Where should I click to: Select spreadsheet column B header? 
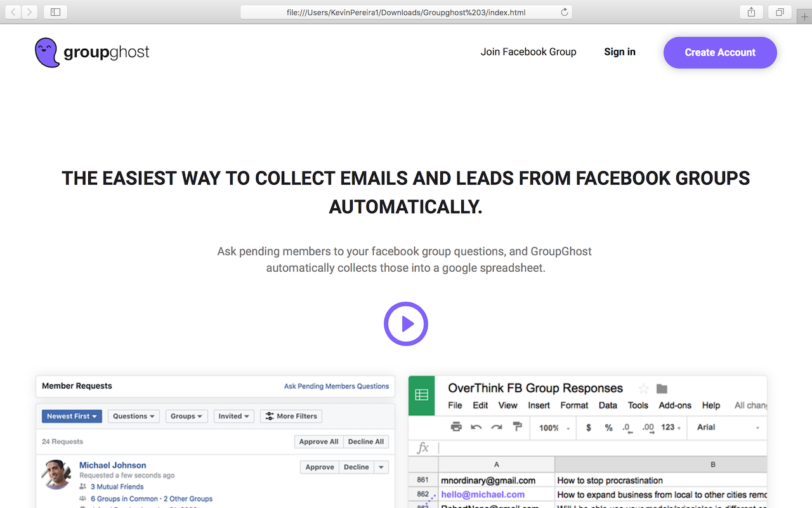(x=661, y=464)
